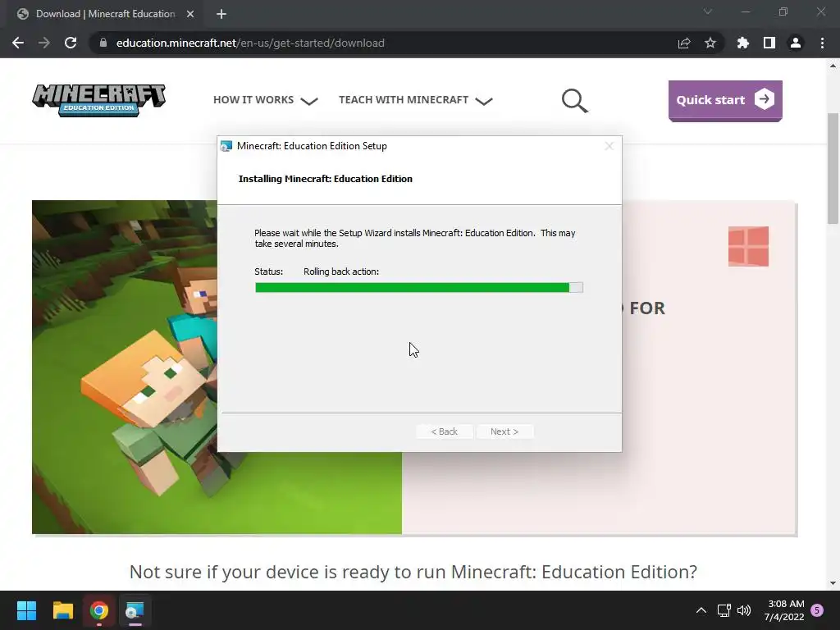840x630 pixels.
Task: Click the Chrome tab search chevron
Action: (708, 11)
